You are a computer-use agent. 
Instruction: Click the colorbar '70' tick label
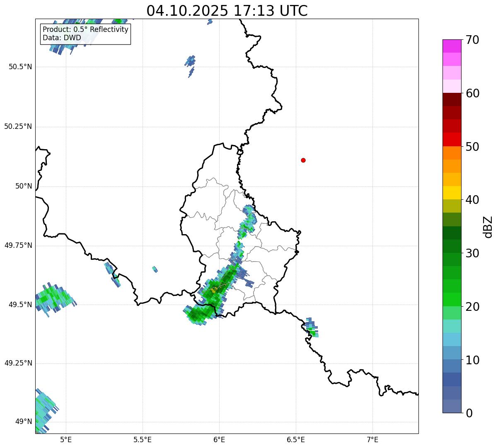pos(472,40)
